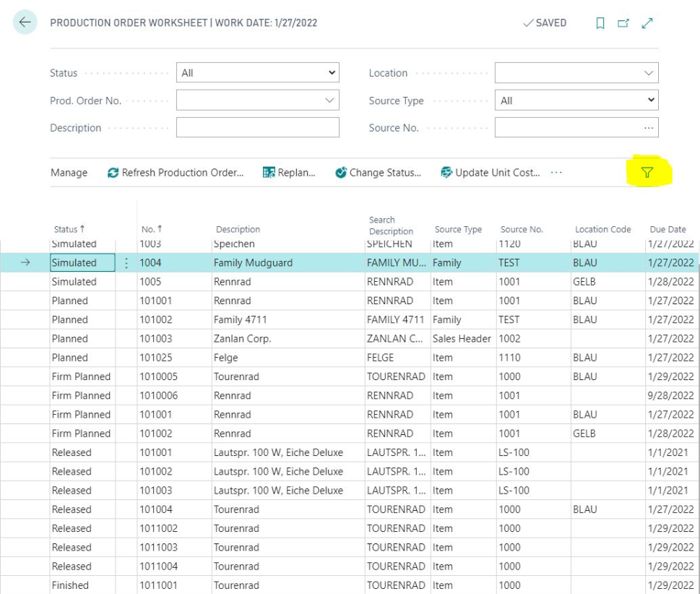Run Refresh Production Order action
The height and width of the screenshot is (594, 700).
point(176,173)
